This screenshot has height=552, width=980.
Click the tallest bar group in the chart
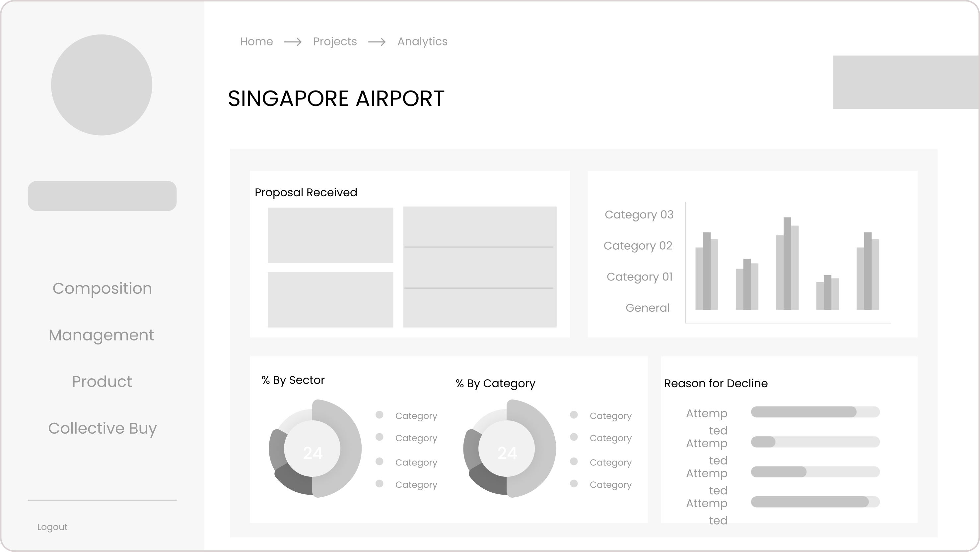787,264
